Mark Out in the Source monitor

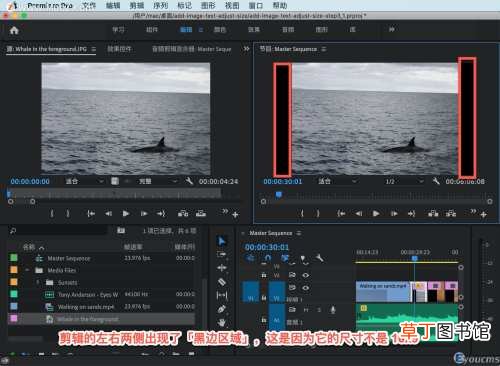pyautogui.click(x=68, y=213)
